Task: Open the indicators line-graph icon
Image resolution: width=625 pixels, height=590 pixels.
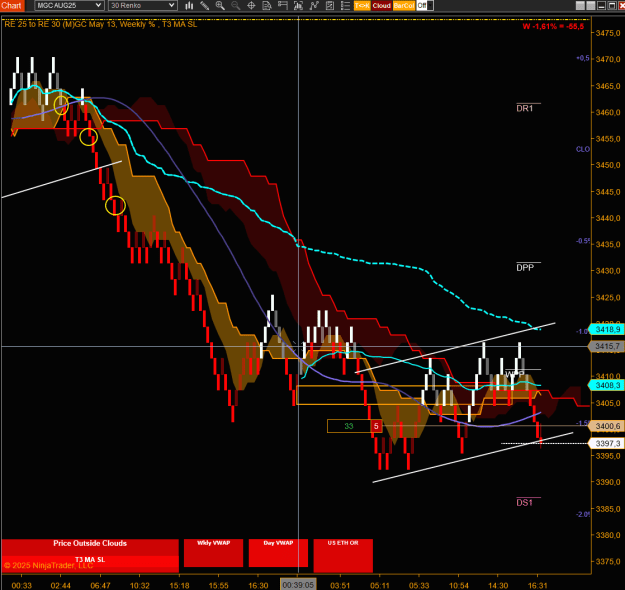Action: click(x=314, y=6)
